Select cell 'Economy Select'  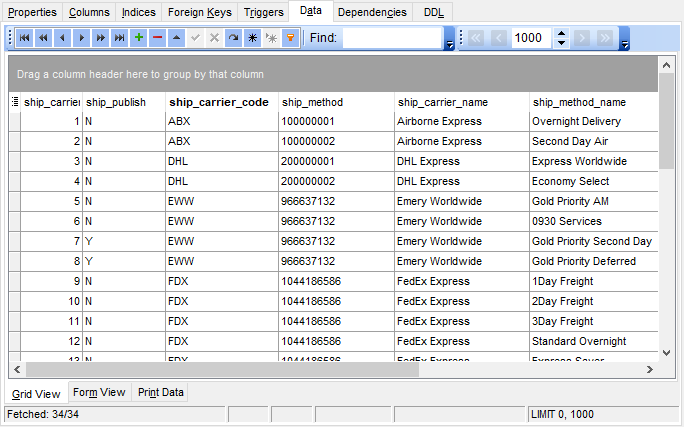click(x=594, y=181)
